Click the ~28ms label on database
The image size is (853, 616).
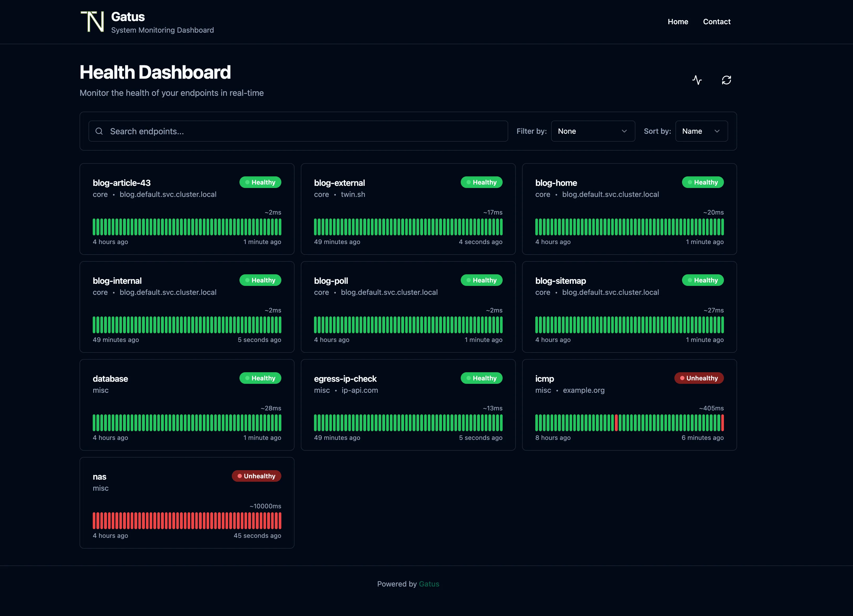coord(271,408)
